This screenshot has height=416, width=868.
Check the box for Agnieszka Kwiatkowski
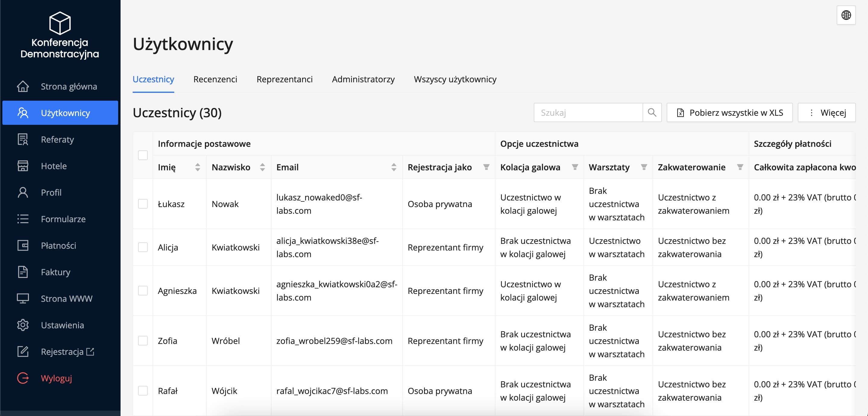[143, 291]
